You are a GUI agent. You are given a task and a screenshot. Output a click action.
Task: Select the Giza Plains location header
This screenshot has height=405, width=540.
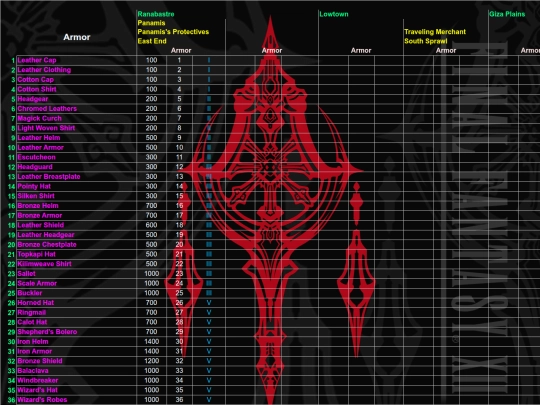click(x=507, y=14)
